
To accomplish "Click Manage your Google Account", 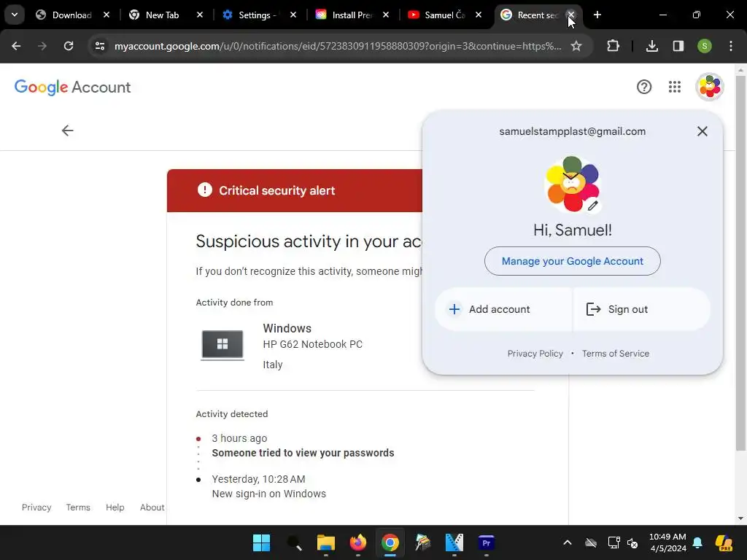I will [572, 261].
